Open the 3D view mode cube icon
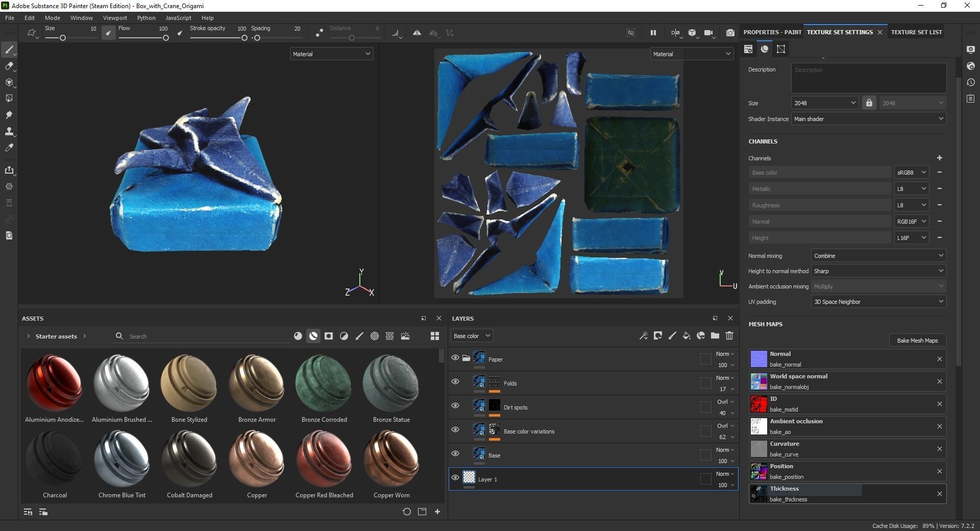The image size is (980, 531). (x=692, y=33)
